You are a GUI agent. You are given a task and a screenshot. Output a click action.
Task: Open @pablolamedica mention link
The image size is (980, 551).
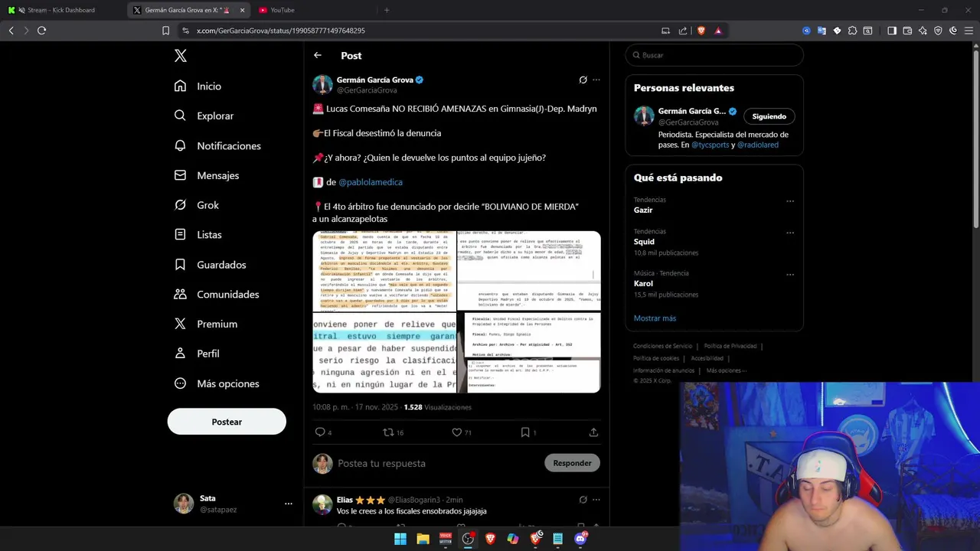(371, 182)
